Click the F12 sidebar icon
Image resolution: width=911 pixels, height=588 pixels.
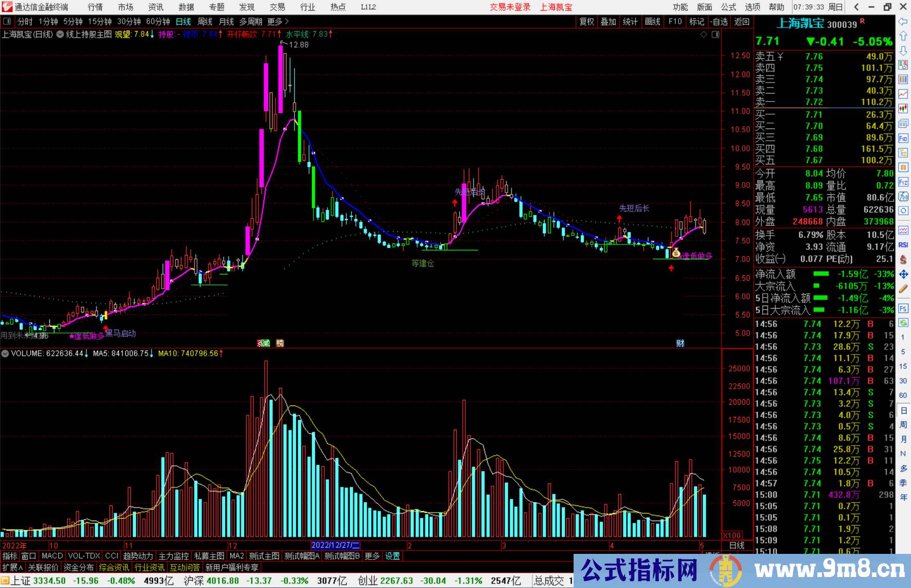pyautogui.click(x=903, y=182)
